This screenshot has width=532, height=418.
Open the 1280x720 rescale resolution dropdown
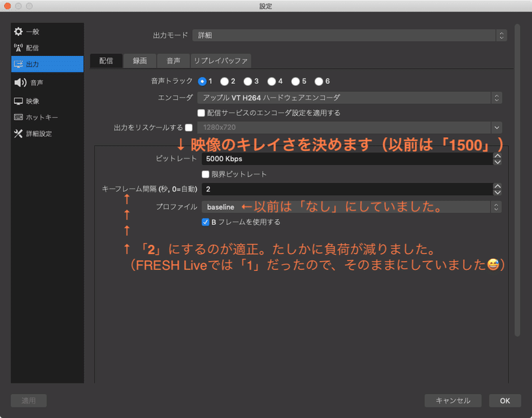click(350, 128)
